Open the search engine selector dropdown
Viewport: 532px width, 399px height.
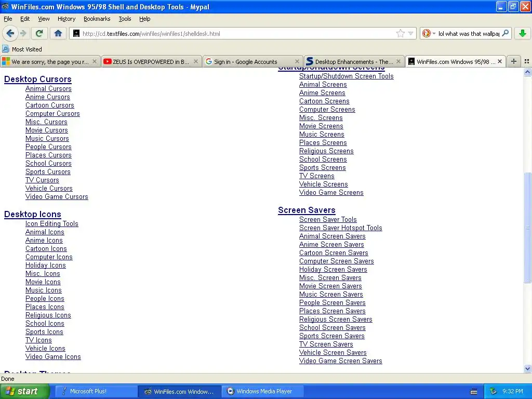[x=429, y=33]
